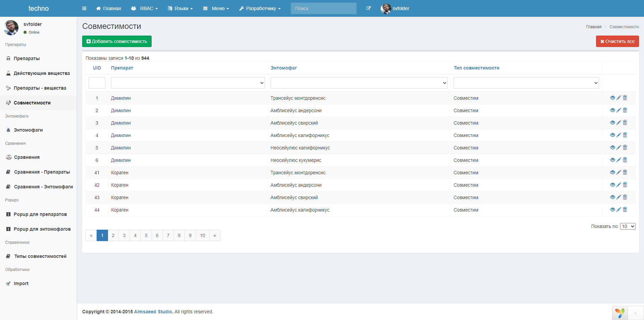Delete row 42 using its trash icon
The width and height of the screenshot is (644, 320).
click(625, 185)
